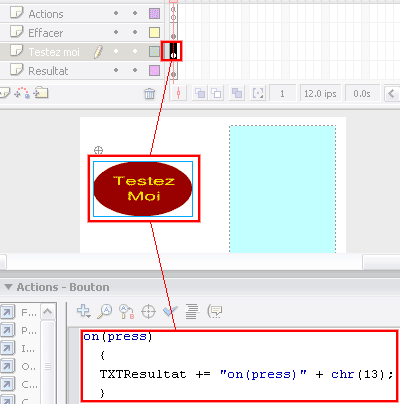Click the add motion guide icon
Image resolution: width=400 pixels, height=404 pixels.
pyautogui.click(x=22, y=93)
